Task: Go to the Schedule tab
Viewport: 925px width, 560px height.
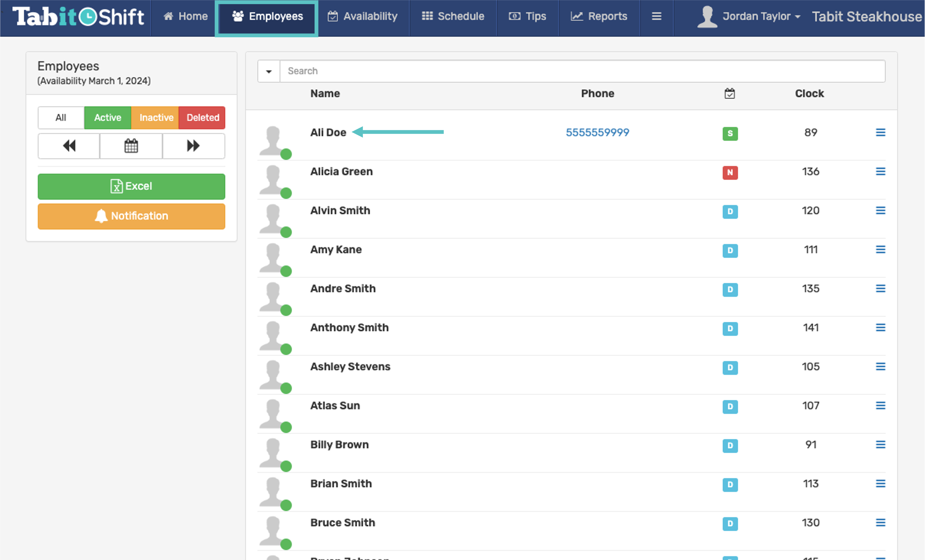Action: (x=453, y=16)
